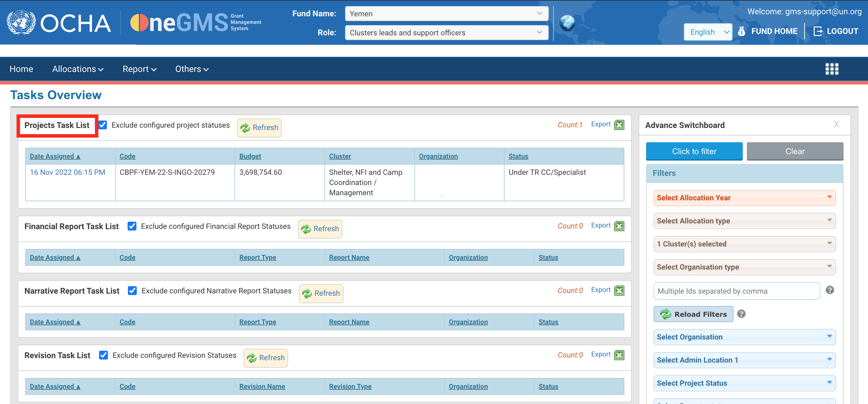Sort Projects list by Date Assigned
Screen dimensions: 868x404
point(55,156)
